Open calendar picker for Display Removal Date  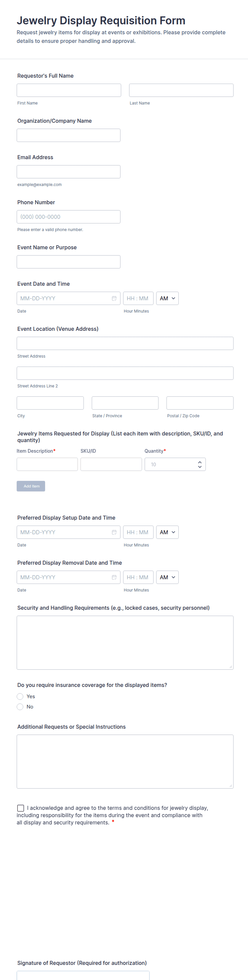(114, 577)
